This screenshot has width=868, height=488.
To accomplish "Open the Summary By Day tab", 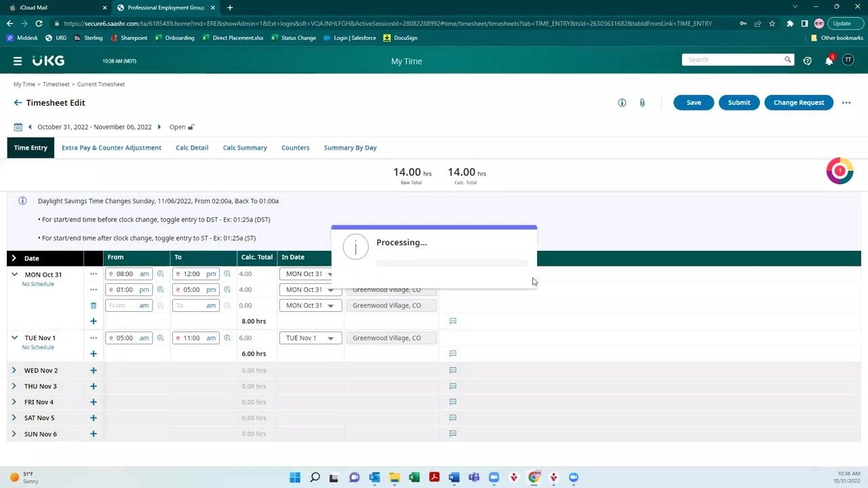I will 350,148.
